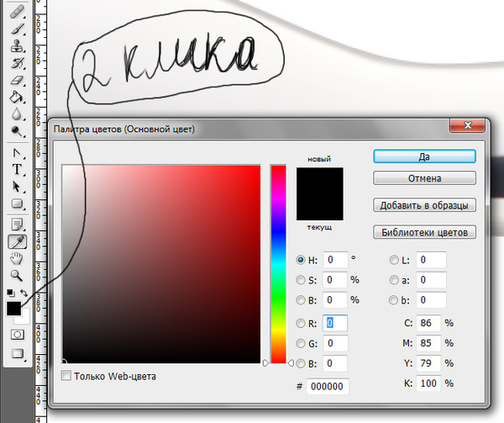Close the Палитра цветов dialog

467,125
